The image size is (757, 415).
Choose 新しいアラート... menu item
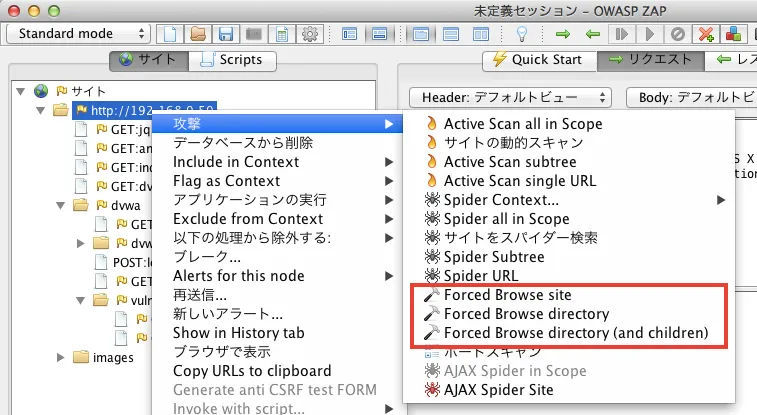click(x=277, y=314)
